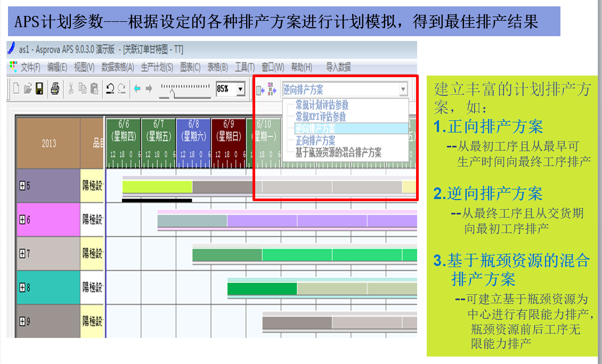Choose 基于瓶颈资源的混合排产方案 option
The height and width of the screenshot is (364, 602).
pyautogui.click(x=338, y=153)
